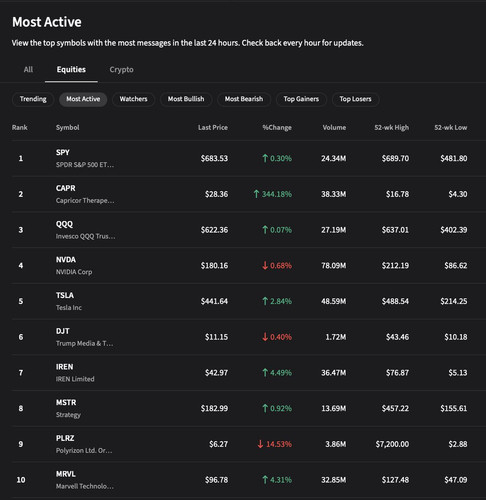The image size is (486, 500).
Task: Open the Crypto tab
Action: [x=121, y=70]
